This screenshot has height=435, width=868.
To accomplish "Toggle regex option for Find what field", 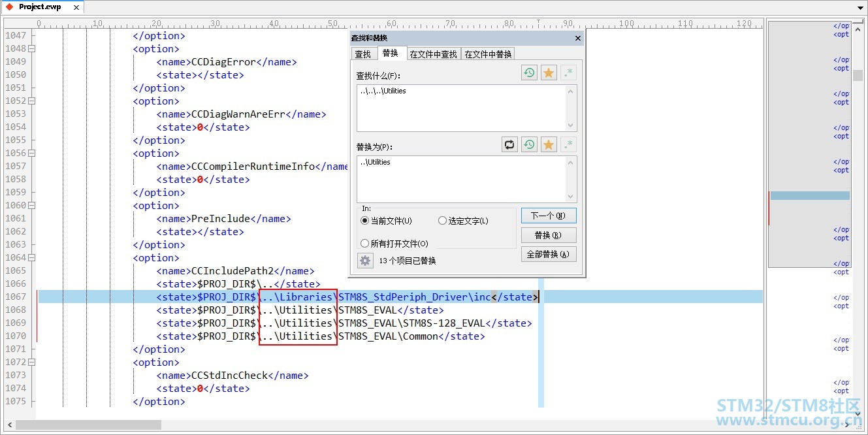I will 568,72.
